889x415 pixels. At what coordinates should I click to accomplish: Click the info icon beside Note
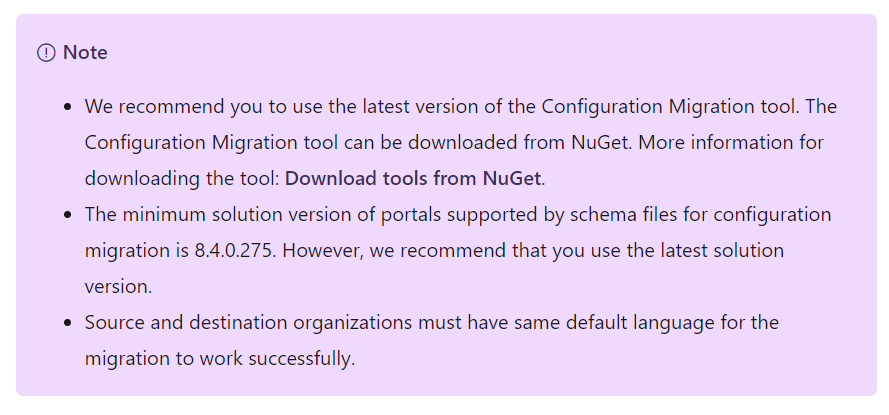click(46, 53)
